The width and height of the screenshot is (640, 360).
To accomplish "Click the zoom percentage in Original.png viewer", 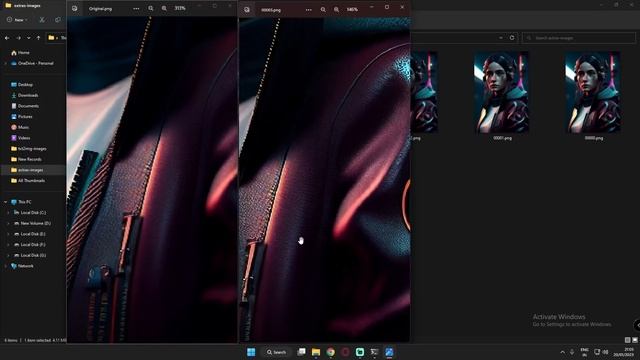I will click(x=180, y=8).
